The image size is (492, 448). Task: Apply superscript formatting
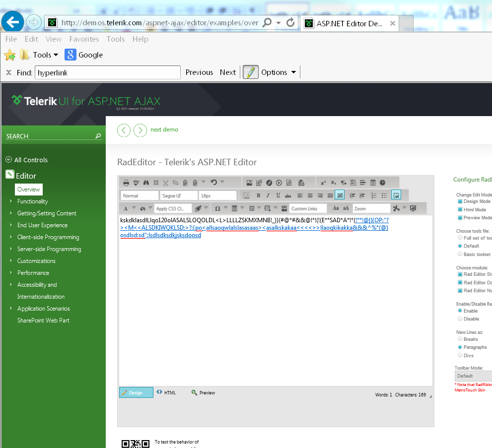click(x=323, y=183)
